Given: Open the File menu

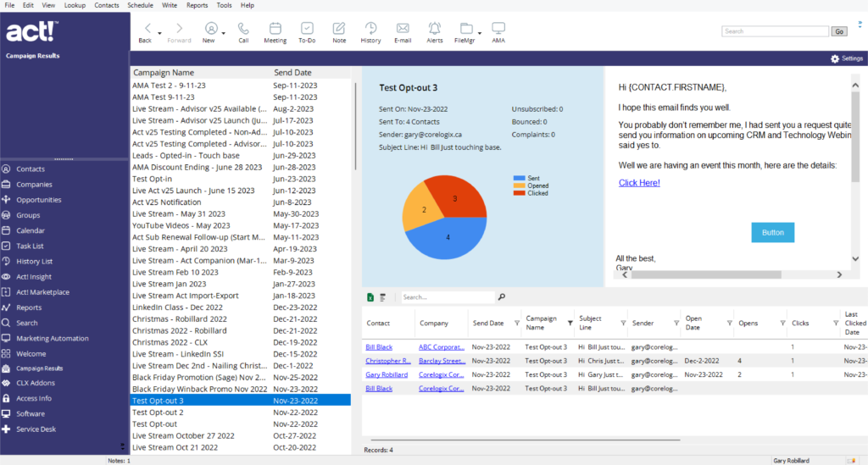Looking at the screenshot, I should [x=9, y=5].
